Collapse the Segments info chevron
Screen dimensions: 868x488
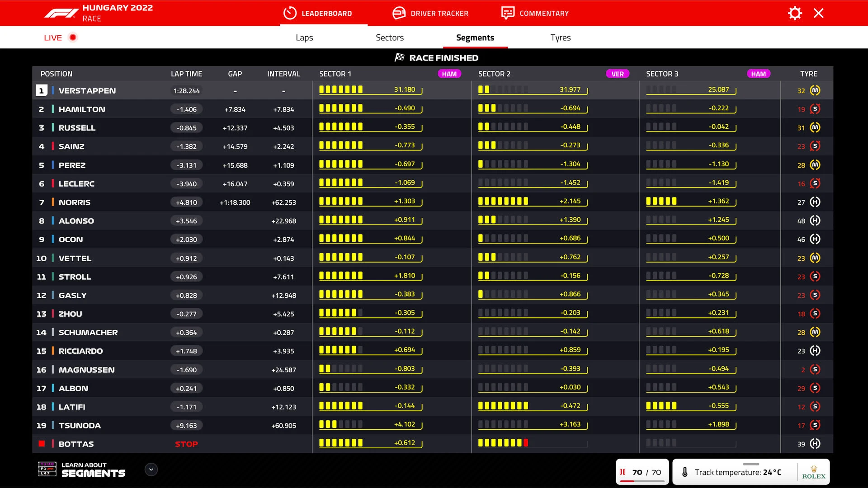point(151,469)
